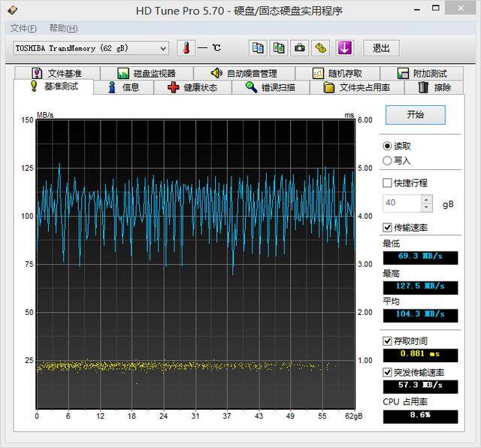Click the 0.881 ms access time value

click(420, 355)
